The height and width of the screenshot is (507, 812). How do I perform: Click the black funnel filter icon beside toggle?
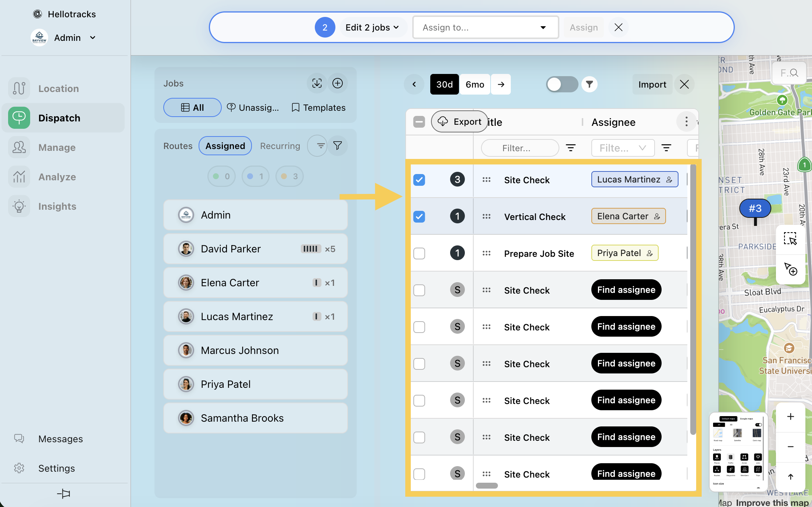589,84
